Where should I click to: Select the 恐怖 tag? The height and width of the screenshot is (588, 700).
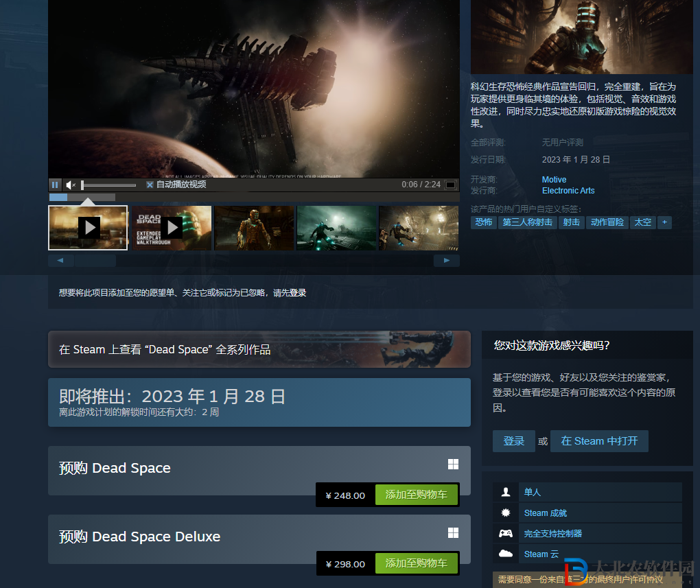(484, 222)
